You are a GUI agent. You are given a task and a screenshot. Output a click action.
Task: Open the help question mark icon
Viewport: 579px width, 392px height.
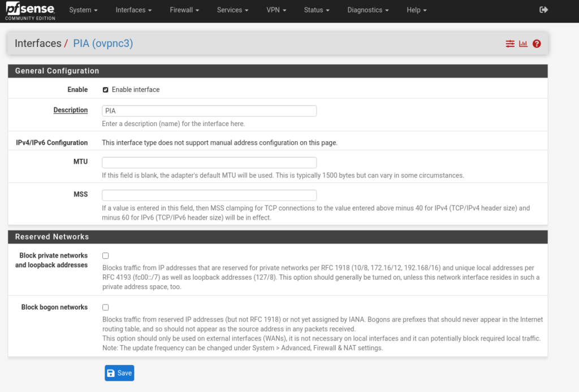tap(537, 43)
